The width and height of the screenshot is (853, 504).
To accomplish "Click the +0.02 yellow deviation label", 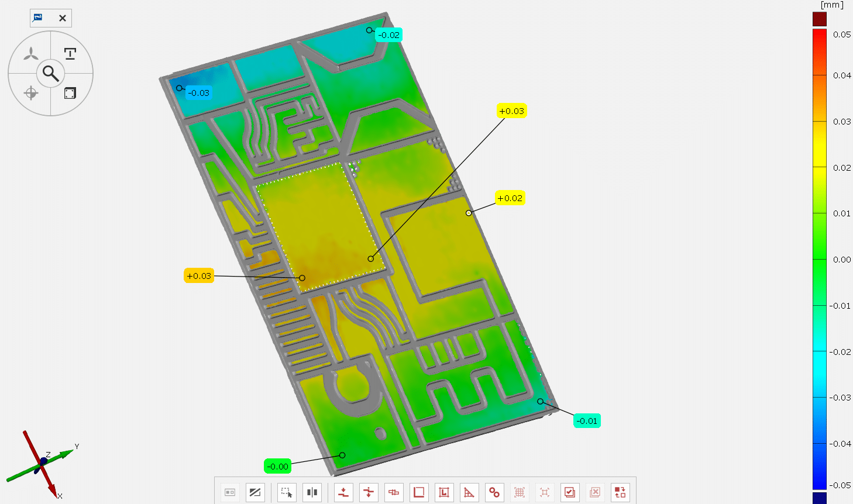I will (510, 198).
